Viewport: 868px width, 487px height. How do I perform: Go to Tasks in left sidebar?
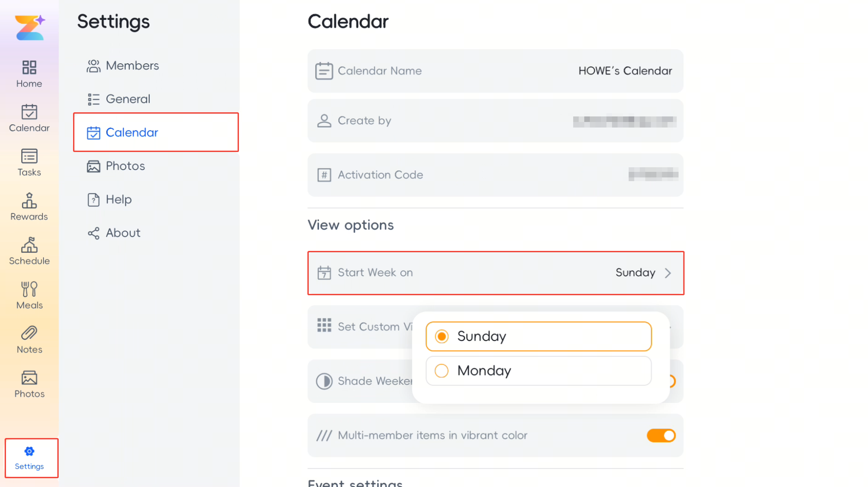point(29,163)
